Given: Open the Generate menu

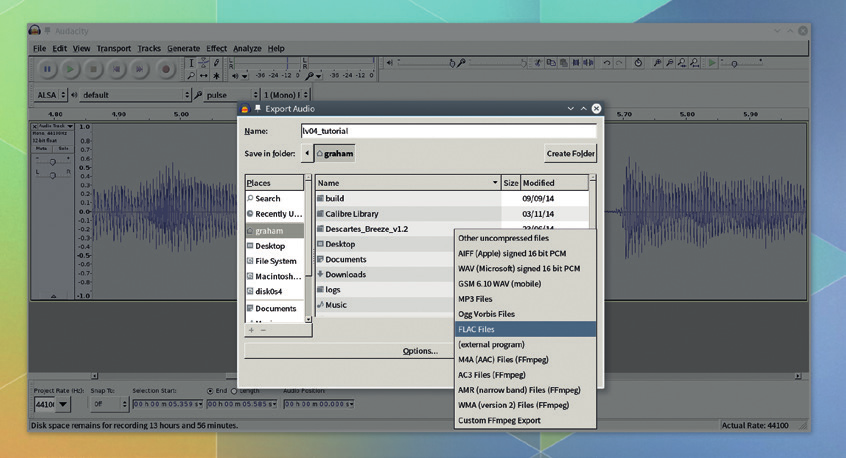Looking at the screenshot, I should (x=183, y=49).
